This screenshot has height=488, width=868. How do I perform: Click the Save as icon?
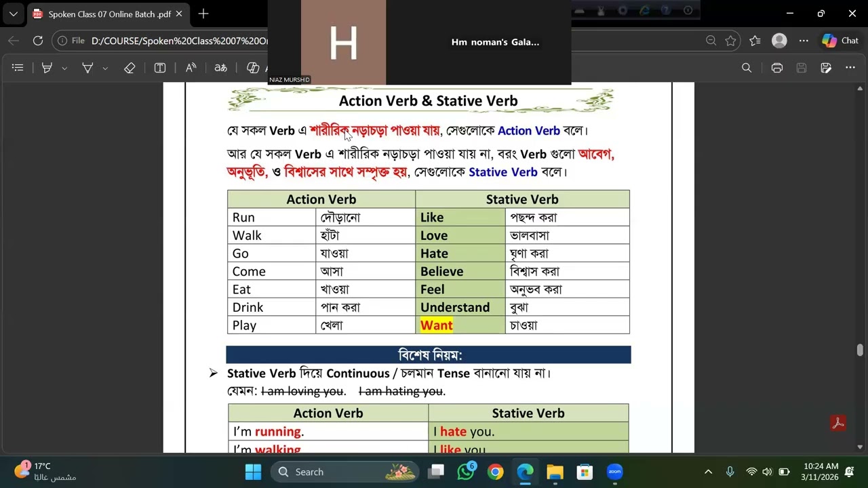click(826, 68)
